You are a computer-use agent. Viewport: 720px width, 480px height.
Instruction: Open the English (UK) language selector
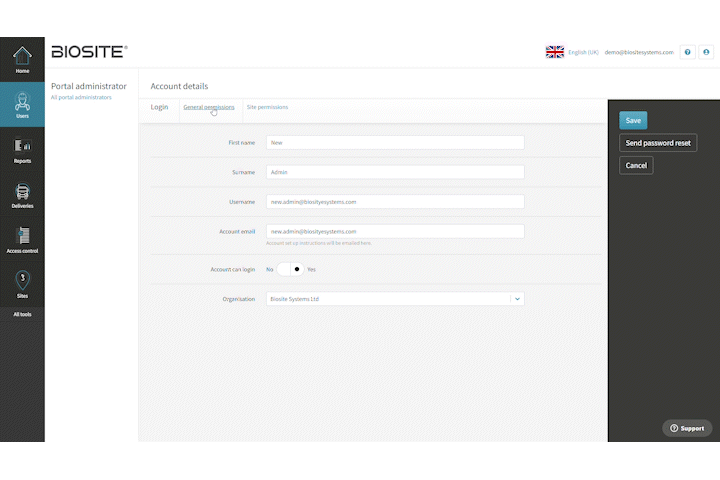583,52
